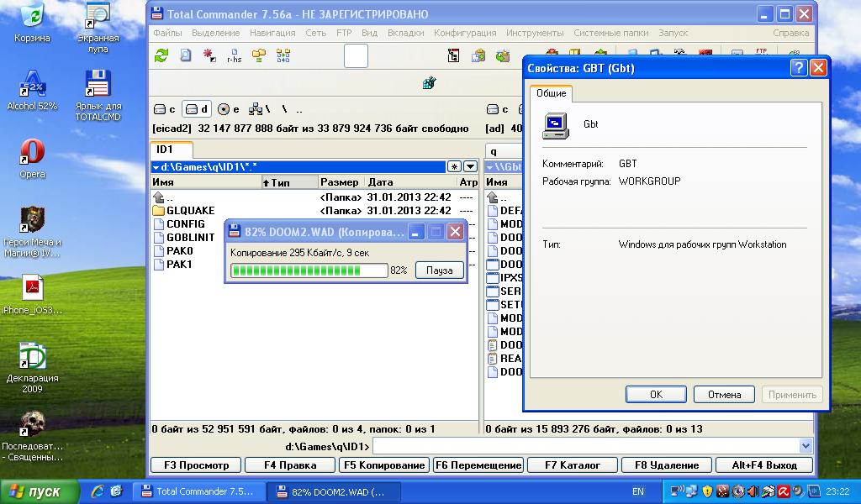This screenshot has width=861, height=504.
Task: Click OK in the Свойства dialog
Action: tap(656, 394)
